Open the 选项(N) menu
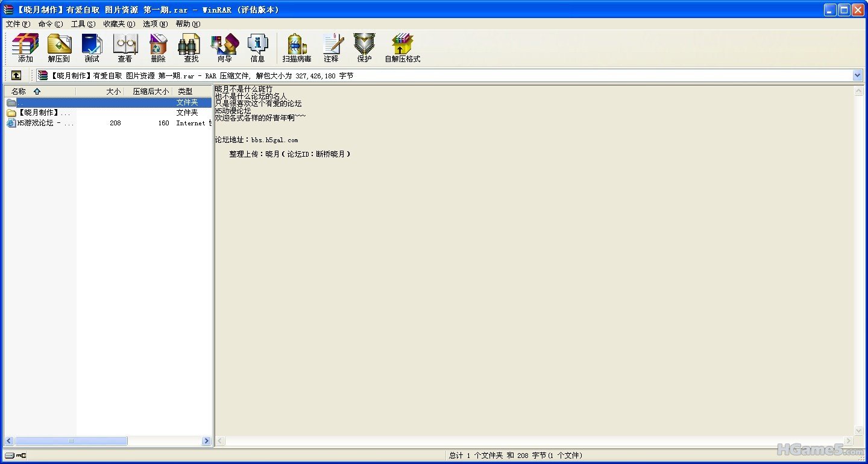The image size is (868, 464). point(155,24)
